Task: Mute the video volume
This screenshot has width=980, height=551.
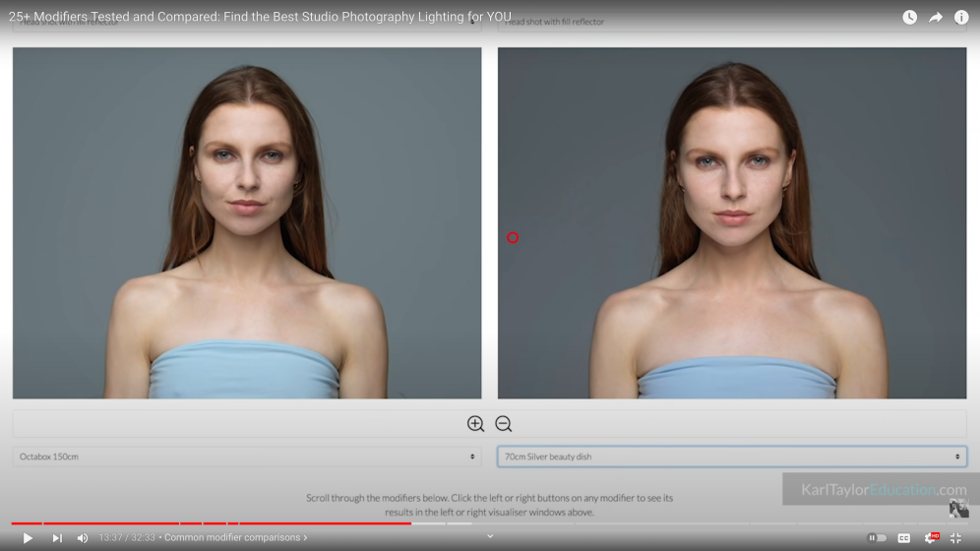Action: (x=83, y=538)
